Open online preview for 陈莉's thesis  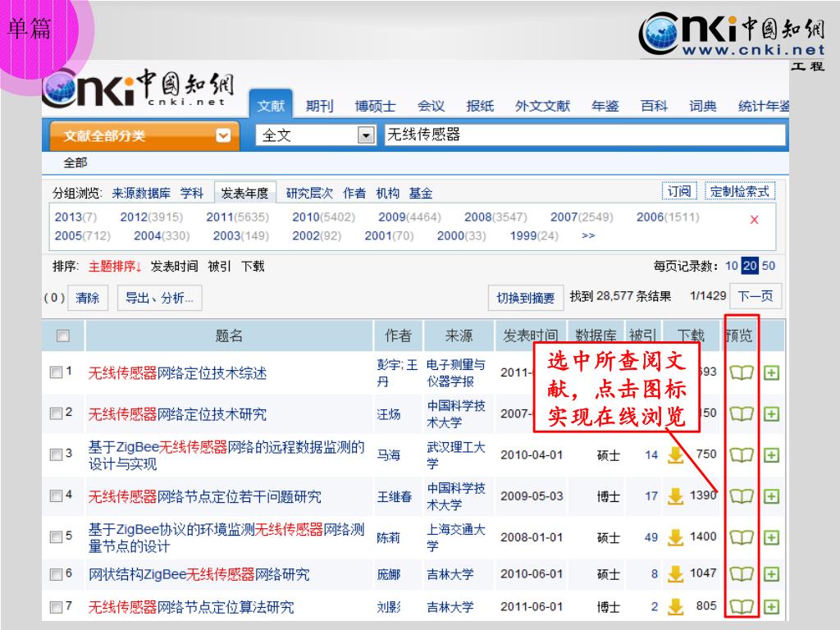click(742, 536)
